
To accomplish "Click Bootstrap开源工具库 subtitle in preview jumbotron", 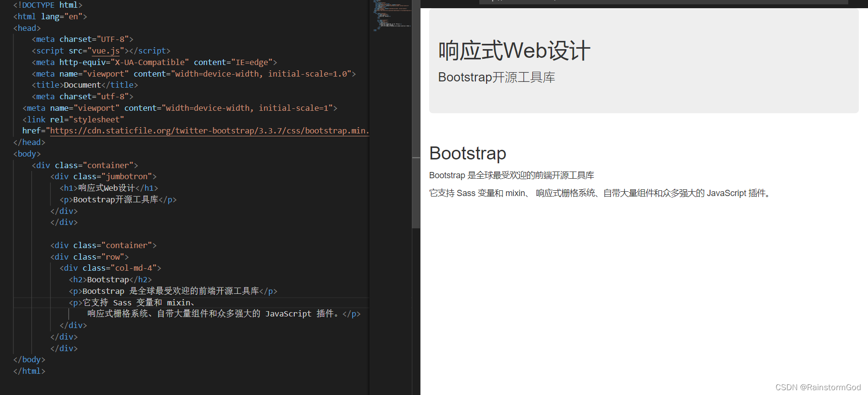I will (497, 77).
